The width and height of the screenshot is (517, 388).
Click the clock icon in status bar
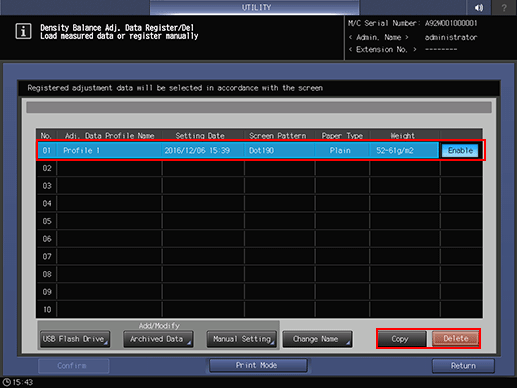tap(6, 382)
